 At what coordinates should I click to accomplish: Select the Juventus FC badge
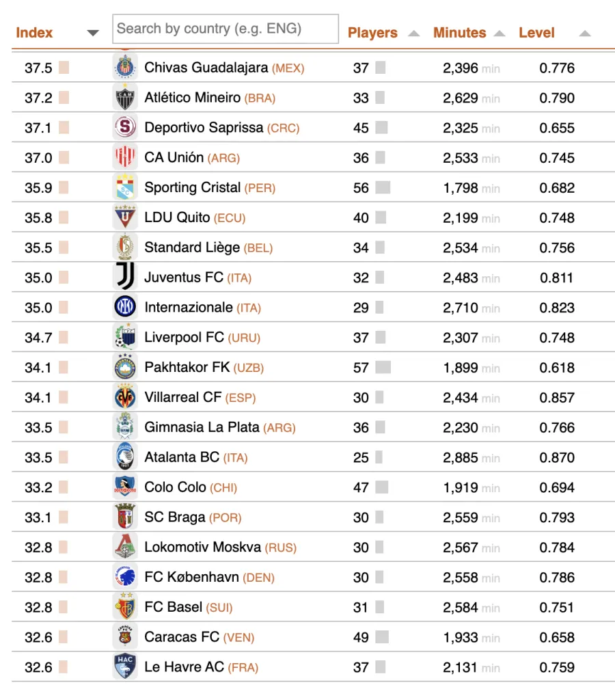pos(124,277)
